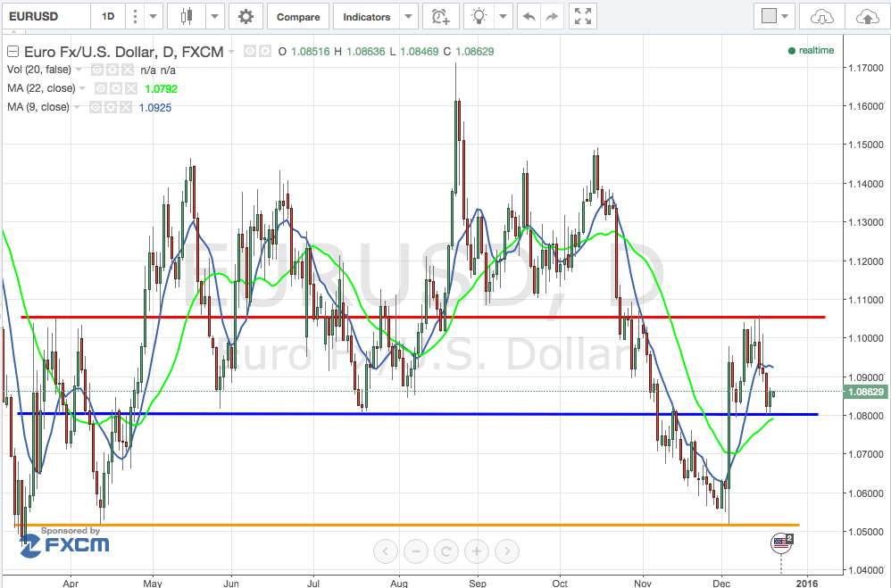The height and width of the screenshot is (588, 891).
Task: Expand the chart style dropdown arrow
Action: click(213, 17)
